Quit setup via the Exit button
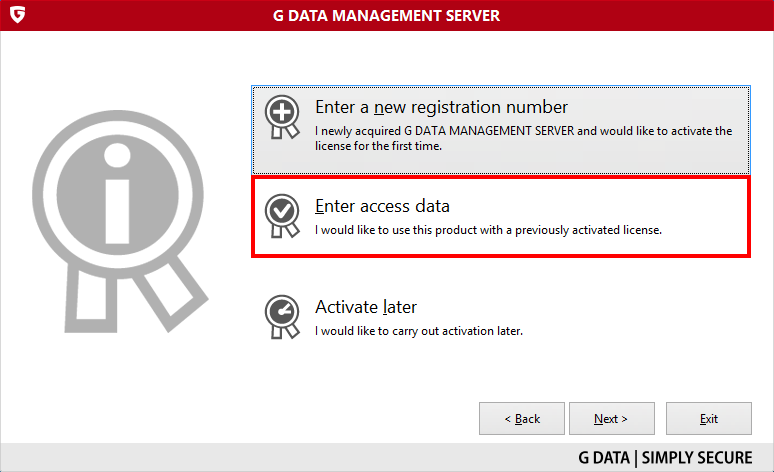Image resolution: width=774 pixels, height=472 pixels. pyautogui.click(x=709, y=419)
